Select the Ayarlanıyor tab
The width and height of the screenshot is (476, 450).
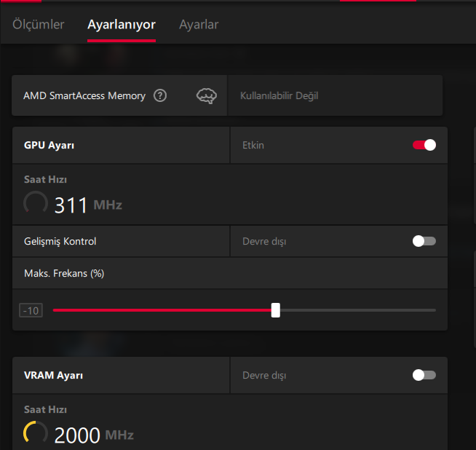pyautogui.click(x=121, y=25)
